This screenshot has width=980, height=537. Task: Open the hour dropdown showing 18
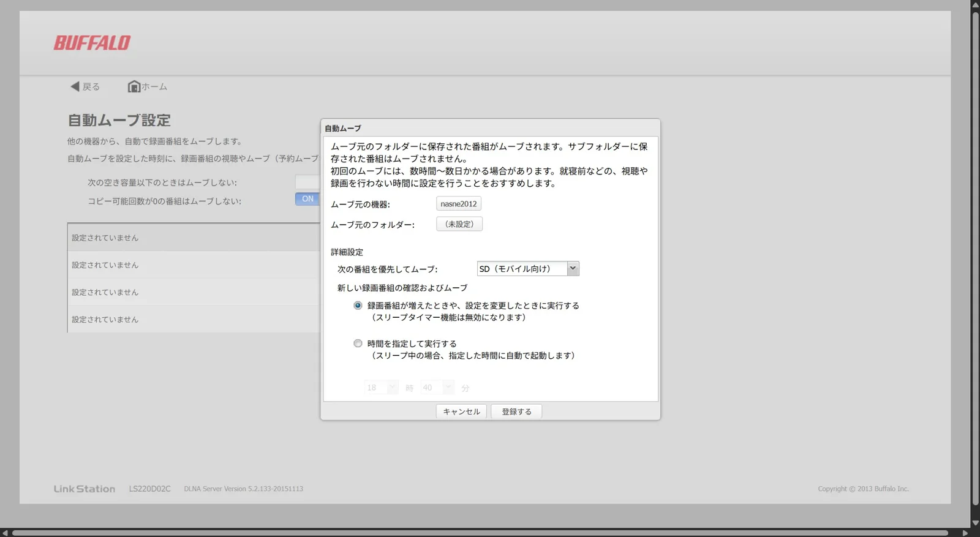(x=381, y=388)
